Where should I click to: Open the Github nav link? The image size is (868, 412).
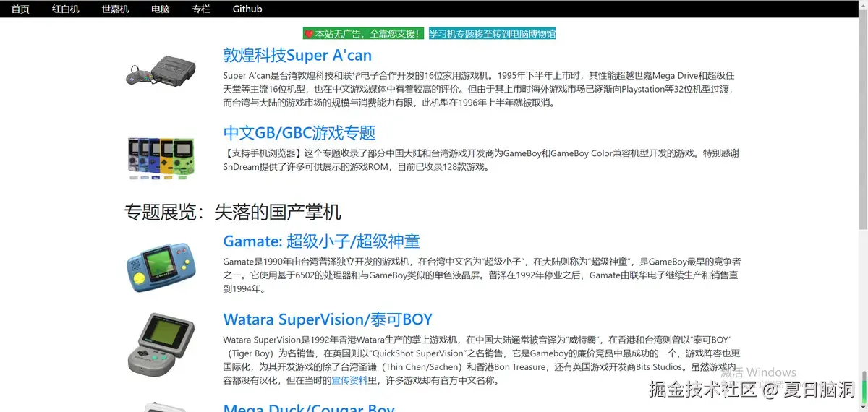(x=247, y=9)
